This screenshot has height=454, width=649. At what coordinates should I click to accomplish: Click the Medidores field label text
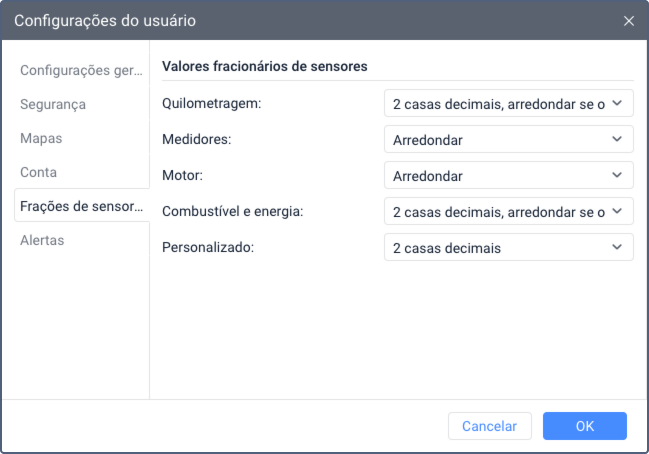click(196, 139)
